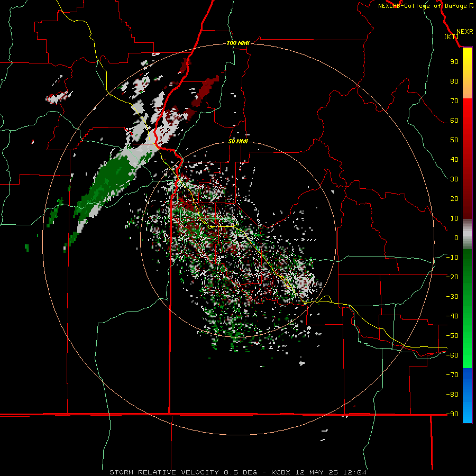Click the -90 value on velocity scale
This screenshot has height=476, width=476.
point(452,414)
